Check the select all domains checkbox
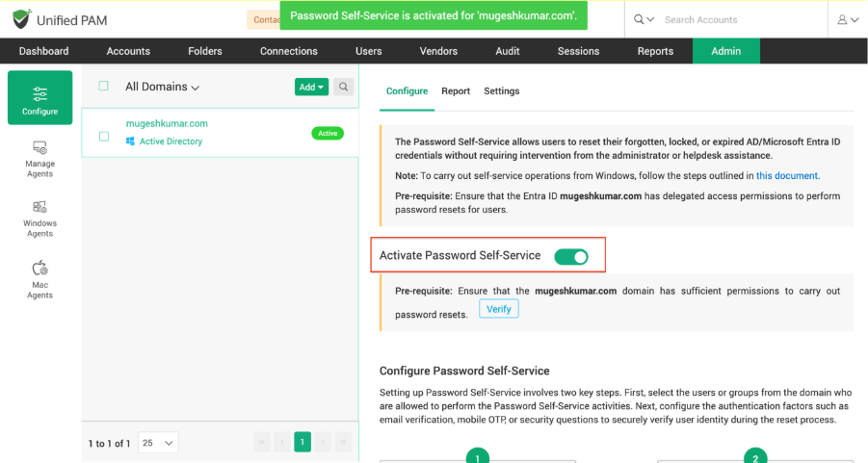 tap(104, 87)
